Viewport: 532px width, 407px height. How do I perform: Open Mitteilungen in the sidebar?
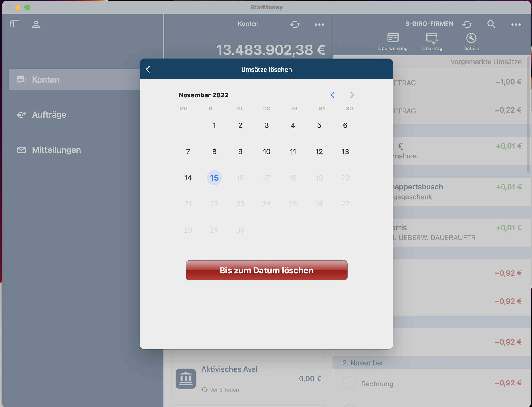pyautogui.click(x=56, y=150)
